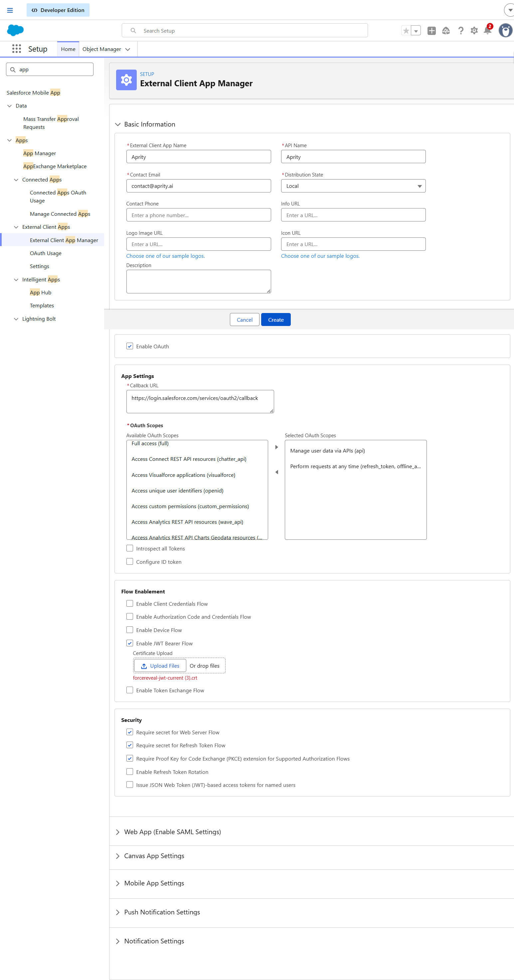
Task: Collapse the Data tree section
Action: [x=10, y=106]
